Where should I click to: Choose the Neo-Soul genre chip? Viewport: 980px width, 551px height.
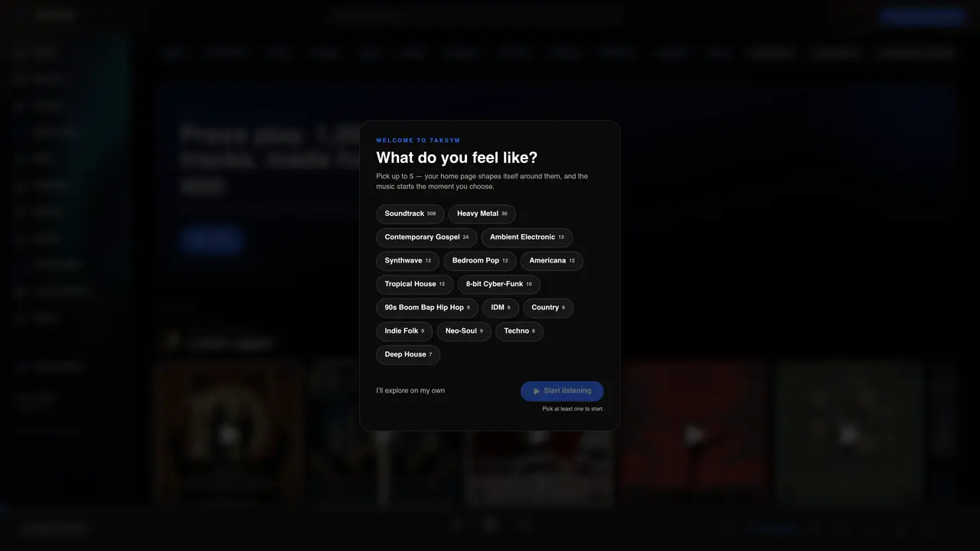(x=464, y=331)
